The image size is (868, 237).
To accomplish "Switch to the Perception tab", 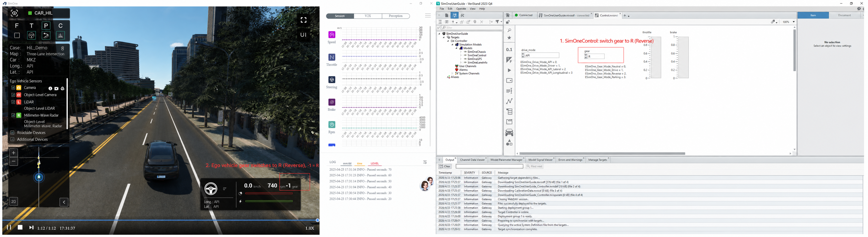I will (x=396, y=16).
